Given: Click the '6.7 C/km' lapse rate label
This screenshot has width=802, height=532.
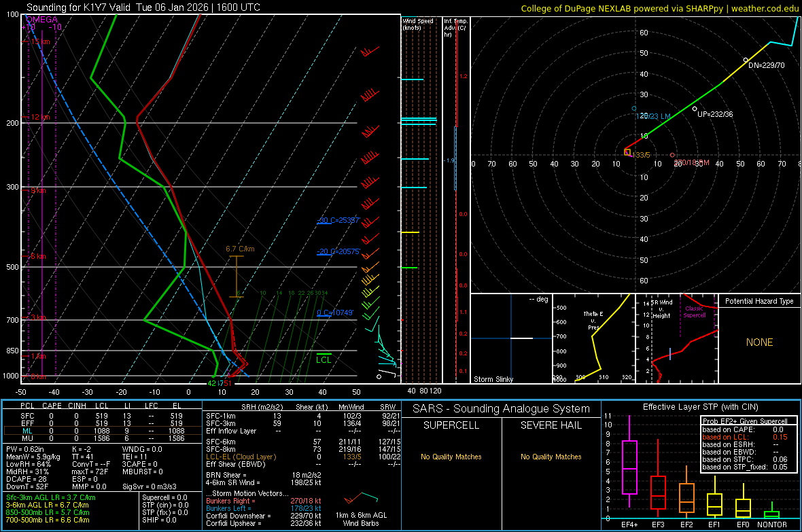Looking at the screenshot, I should point(240,249).
